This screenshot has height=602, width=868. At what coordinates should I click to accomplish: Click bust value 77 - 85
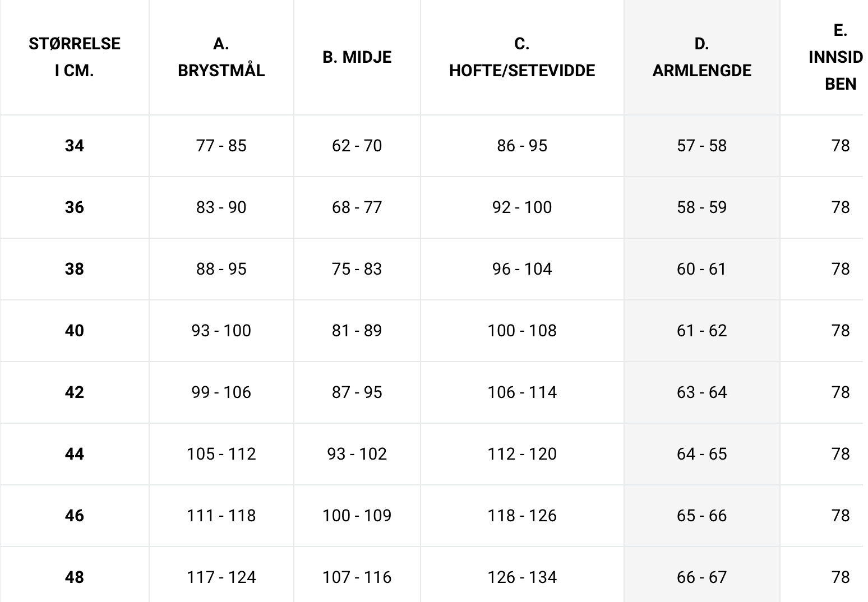(x=221, y=146)
